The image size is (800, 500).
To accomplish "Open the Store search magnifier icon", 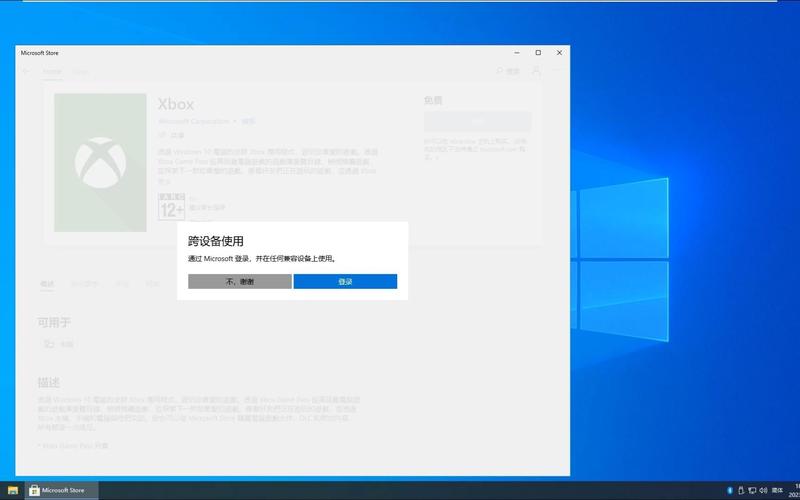I will (500, 71).
